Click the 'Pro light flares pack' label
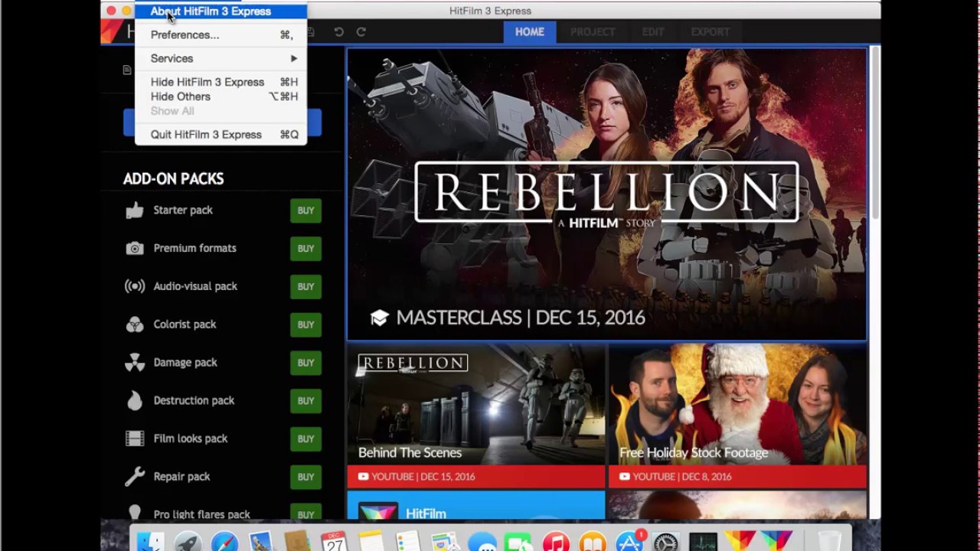The width and height of the screenshot is (980, 551). (x=201, y=514)
